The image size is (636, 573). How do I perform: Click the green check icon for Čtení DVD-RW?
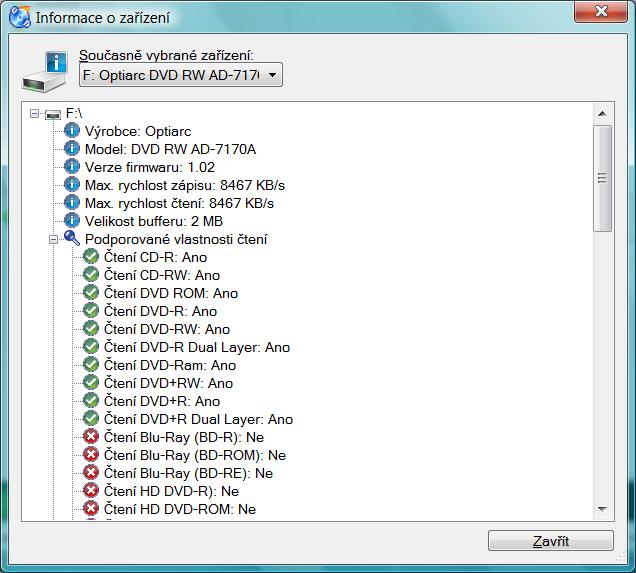coord(91,328)
